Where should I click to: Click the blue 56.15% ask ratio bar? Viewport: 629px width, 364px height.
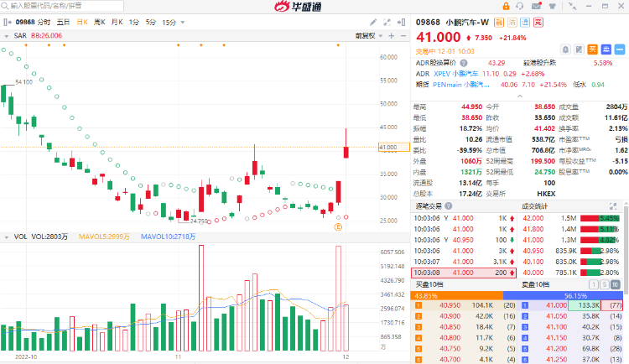point(564,296)
